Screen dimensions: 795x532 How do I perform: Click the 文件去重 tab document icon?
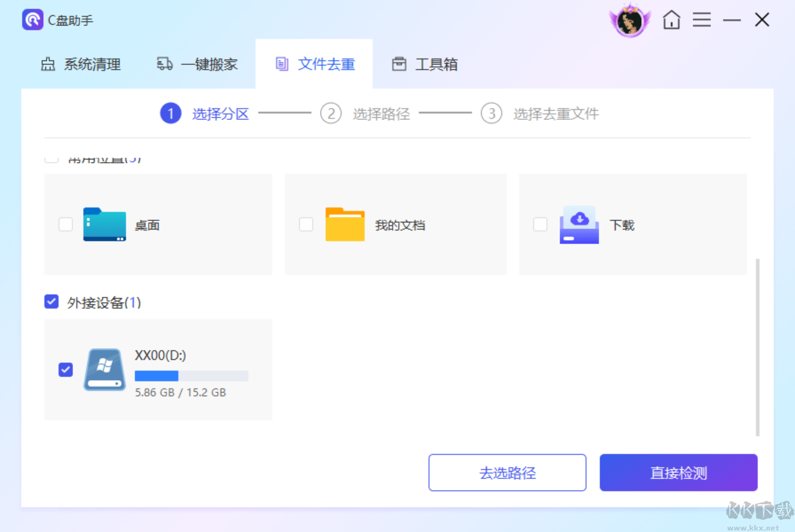[x=283, y=64]
